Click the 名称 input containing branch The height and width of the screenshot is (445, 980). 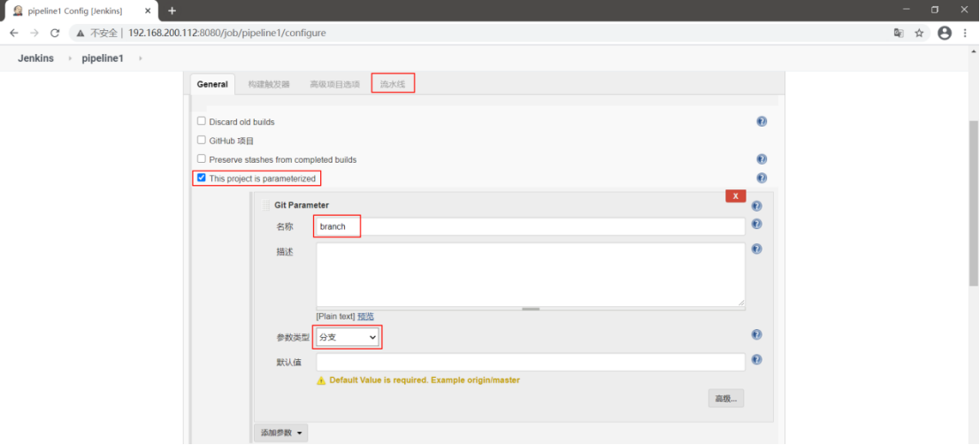[531, 226]
